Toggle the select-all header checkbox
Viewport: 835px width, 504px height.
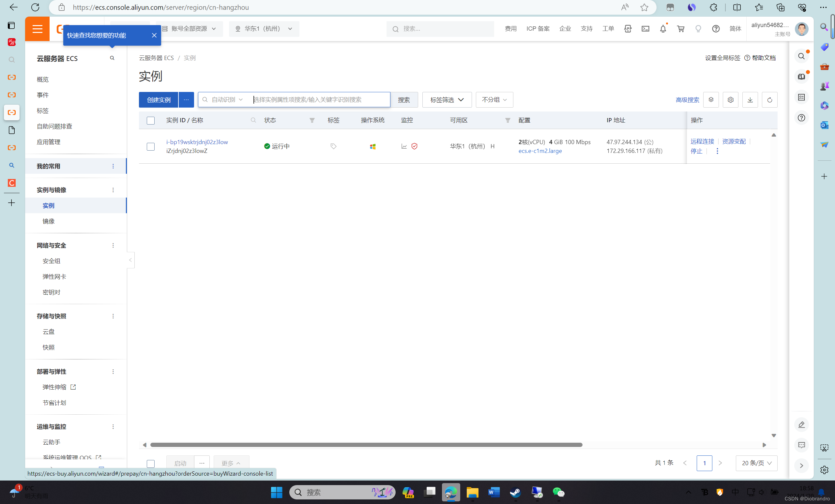(x=150, y=121)
